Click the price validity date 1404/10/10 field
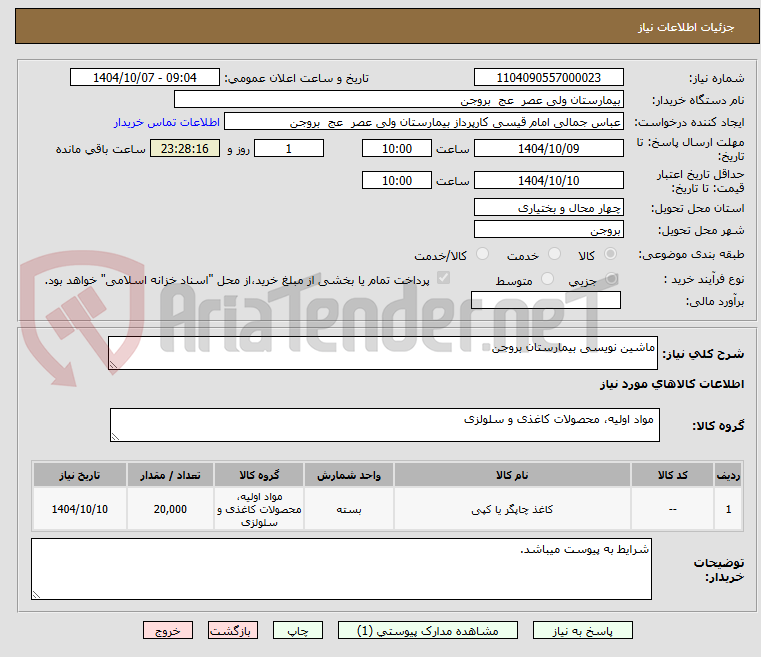 click(x=548, y=180)
